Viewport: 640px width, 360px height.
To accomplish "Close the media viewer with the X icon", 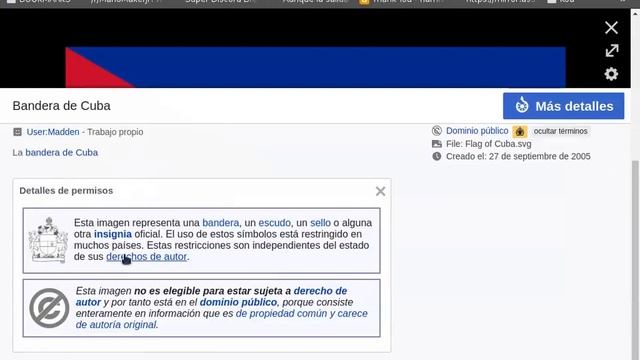I will pos(611,28).
